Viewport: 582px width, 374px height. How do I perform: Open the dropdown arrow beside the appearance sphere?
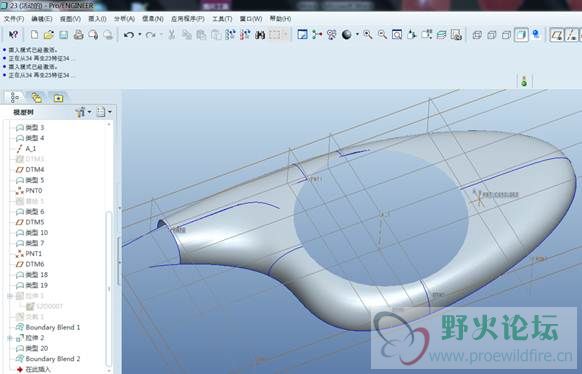tap(357, 35)
